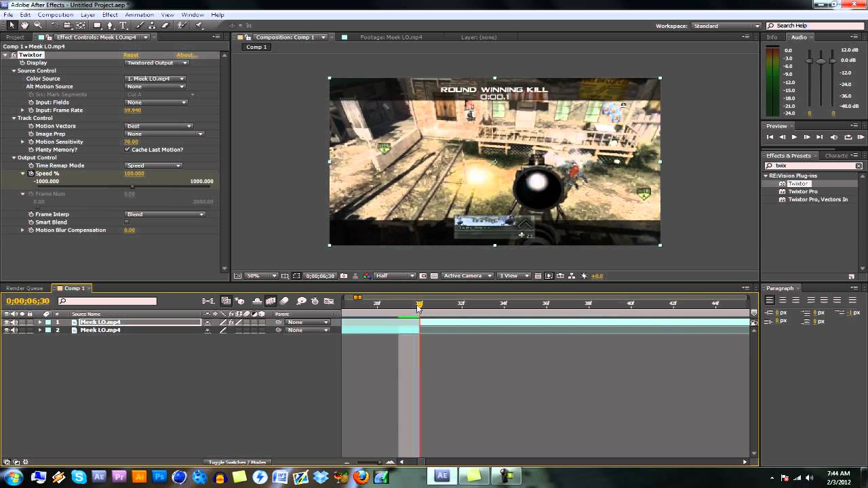This screenshot has width=868, height=488.
Task: Open the Composition menu
Action: tap(55, 15)
